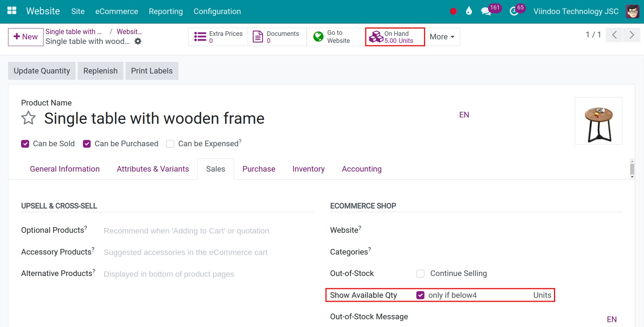Viewport: 644px width, 327px height.
Task: Click Update Quantity button
Action: pos(42,71)
